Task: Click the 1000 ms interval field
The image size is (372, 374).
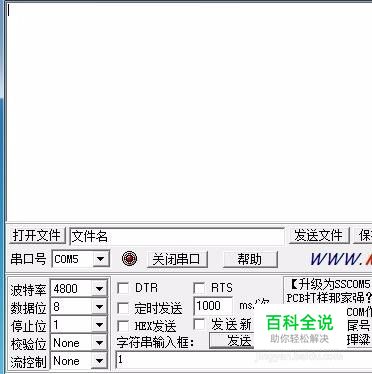Action: 213,306
